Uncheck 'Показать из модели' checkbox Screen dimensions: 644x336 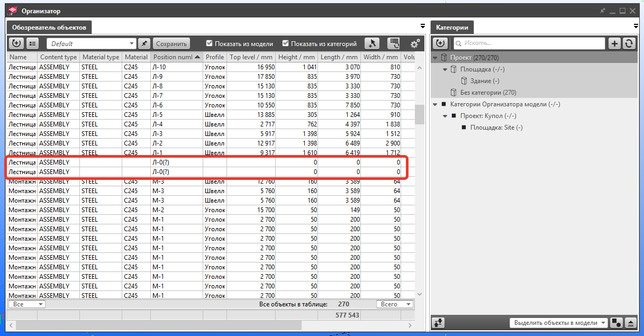point(210,44)
